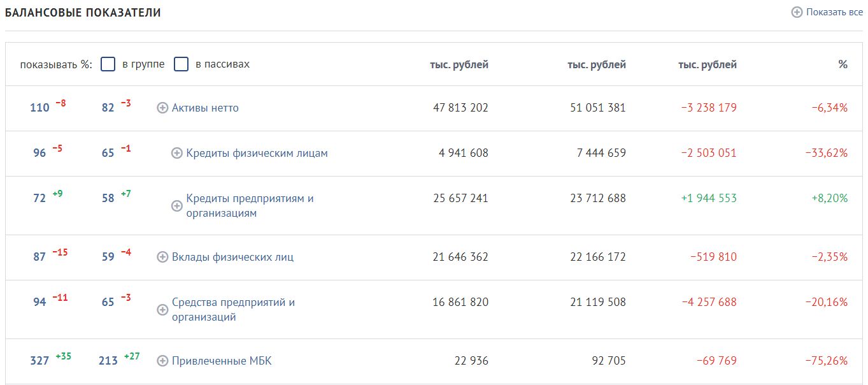This screenshot has height=385, width=868.
Task: Click rank 58 in Кредиты предприятиям row
Action: [x=108, y=198]
